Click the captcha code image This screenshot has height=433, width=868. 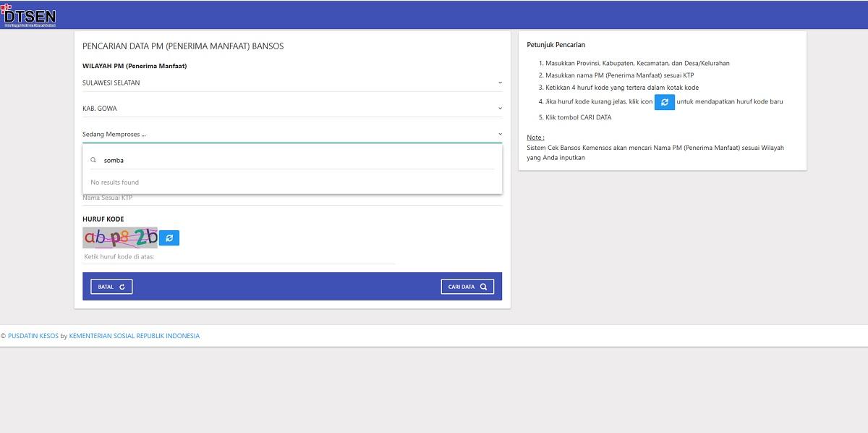point(120,237)
